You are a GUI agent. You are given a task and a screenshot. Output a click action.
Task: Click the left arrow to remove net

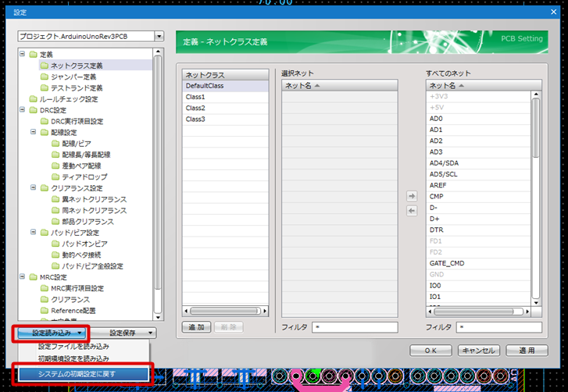[412, 211]
